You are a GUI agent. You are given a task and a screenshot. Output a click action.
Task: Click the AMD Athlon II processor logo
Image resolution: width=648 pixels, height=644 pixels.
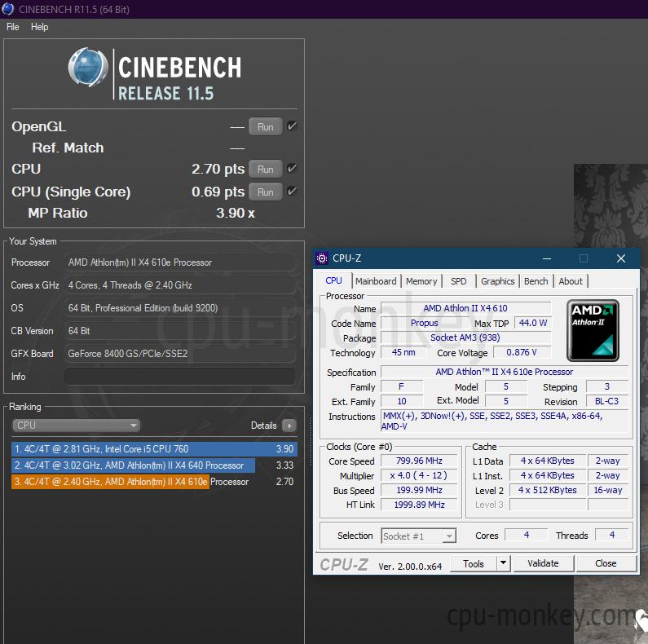point(593,330)
